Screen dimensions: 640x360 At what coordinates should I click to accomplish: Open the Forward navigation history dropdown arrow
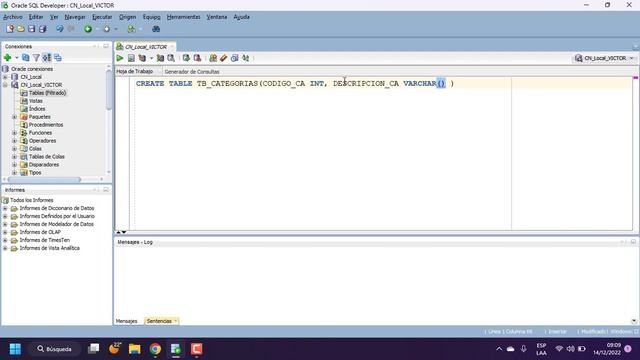click(x=116, y=29)
